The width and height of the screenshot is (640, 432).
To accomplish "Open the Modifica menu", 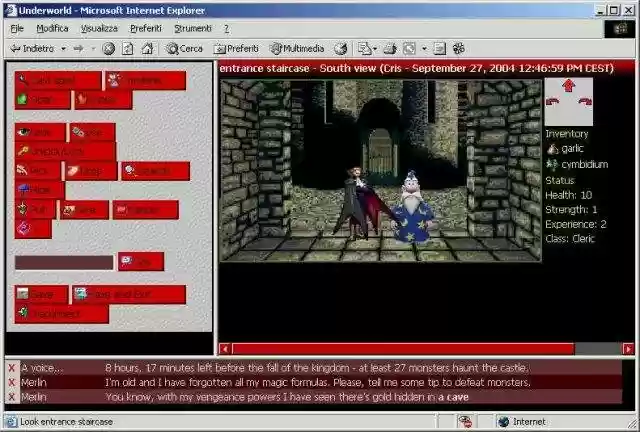I will [x=52, y=28].
